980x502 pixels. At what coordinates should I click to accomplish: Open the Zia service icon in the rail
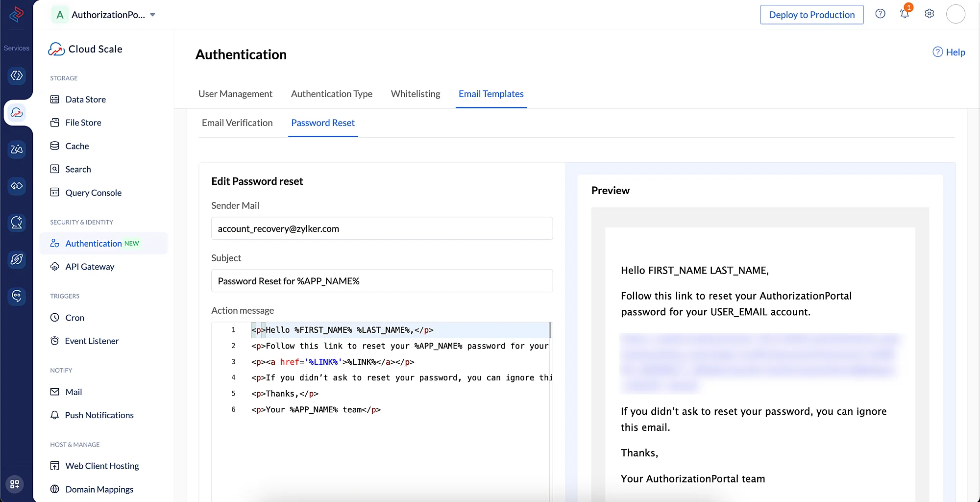tap(17, 149)
